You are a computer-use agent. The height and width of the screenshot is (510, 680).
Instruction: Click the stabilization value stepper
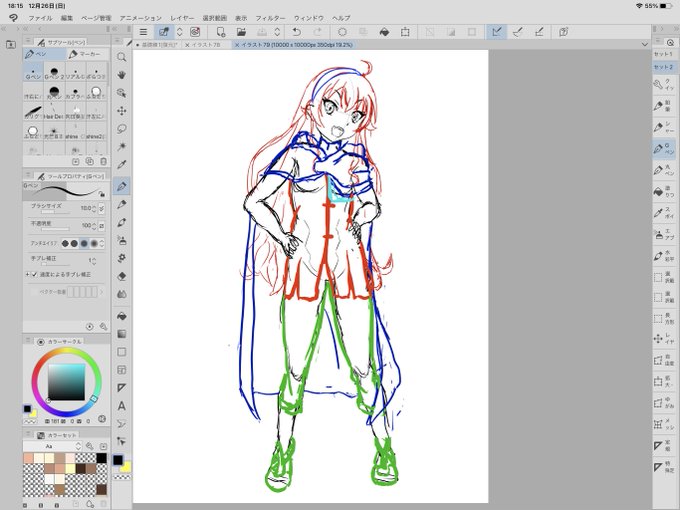point(94,261)
